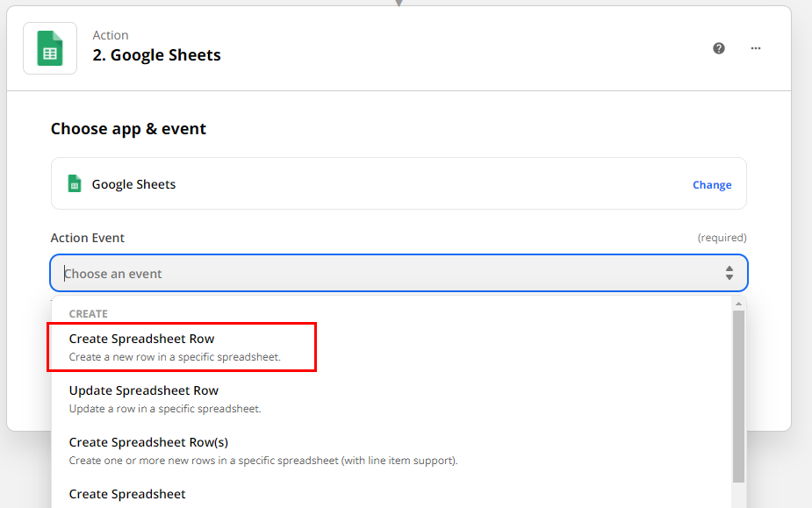Click the large Google Sheets icon in header
Screen dimensions: 812x508
pyautogui.click(x=50, y=48)
